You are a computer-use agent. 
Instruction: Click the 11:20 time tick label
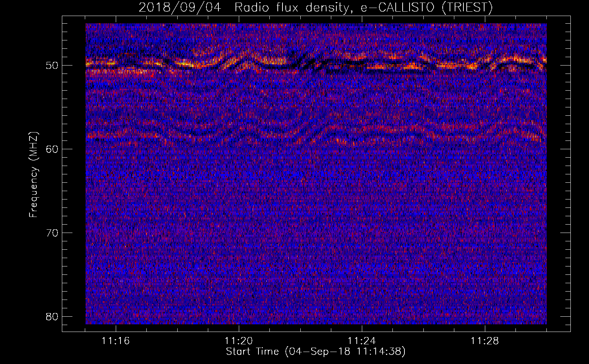pos(239,341)
